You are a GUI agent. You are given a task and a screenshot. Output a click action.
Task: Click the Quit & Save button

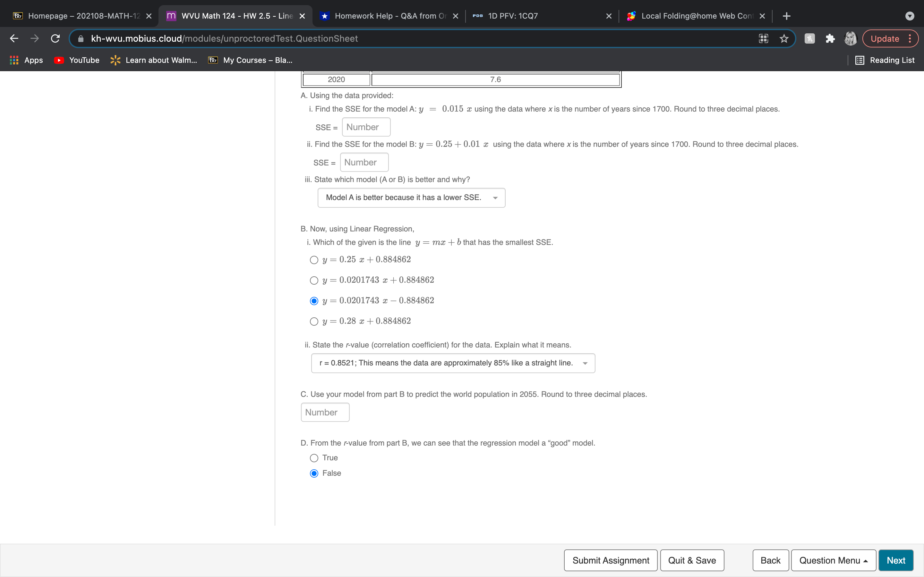[x=692, y=560]
